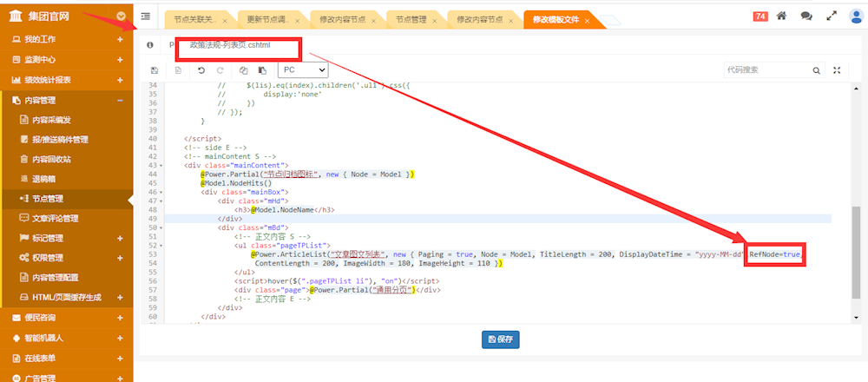Click the undo icon in editor toolbar
The image size is (868, 382).
[x=201, y=69]
